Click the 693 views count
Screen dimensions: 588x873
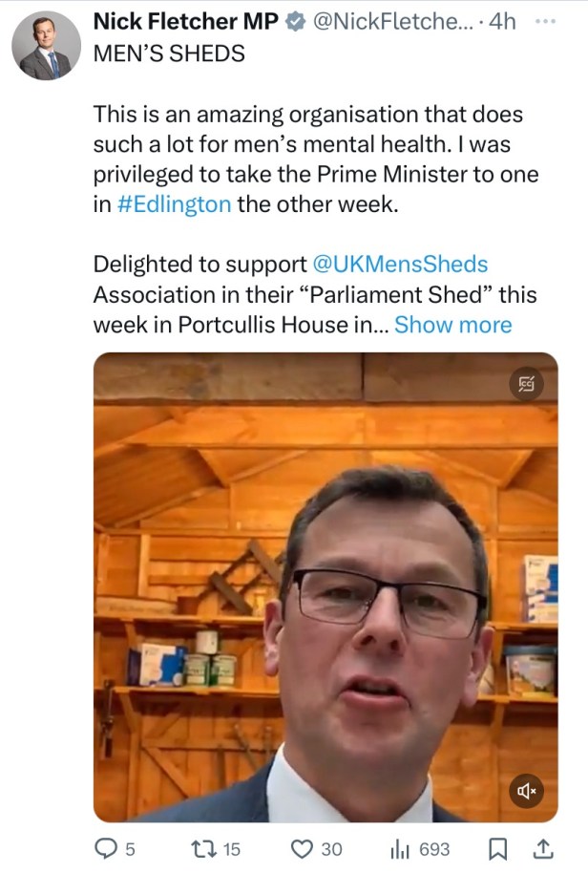[434, 848]
